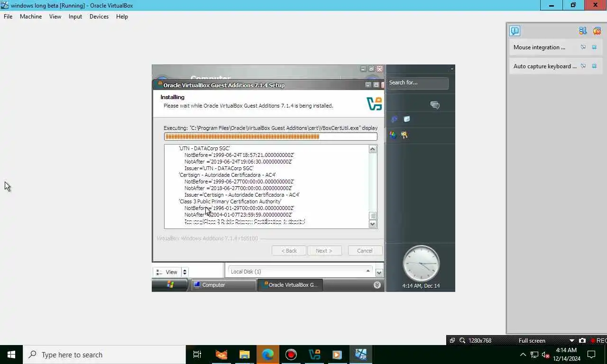Switch to Computer in guest taskbar
Image resolution: width=607 pixels, height=364 pixels.
click(x=223, y=285)
